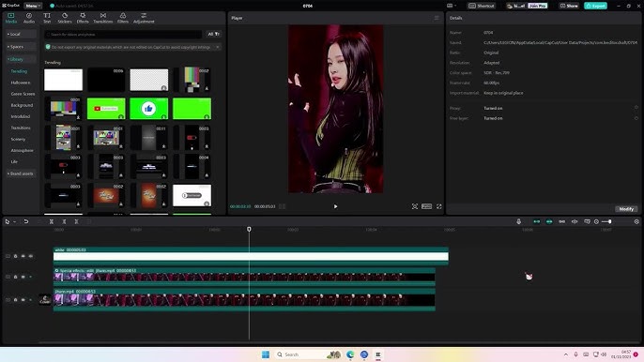Open the Effects tab
The height and width of the screenshot is (362, 644).
pos(83,18)
